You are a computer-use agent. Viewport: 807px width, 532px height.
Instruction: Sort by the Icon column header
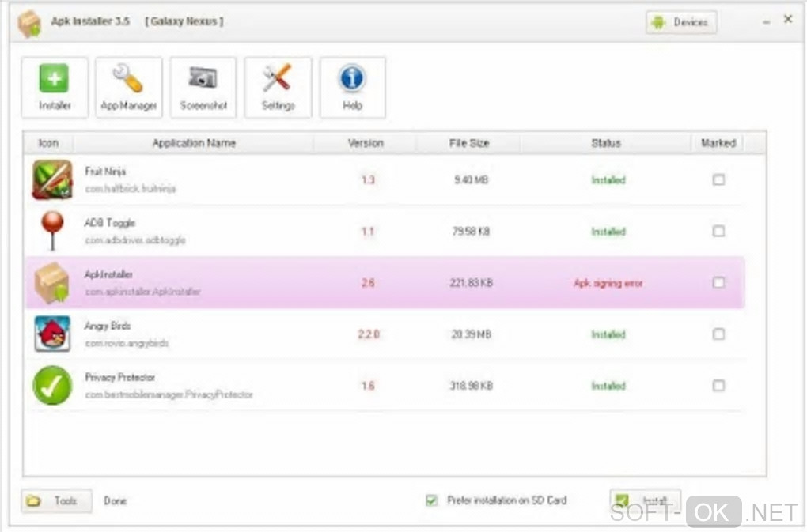click(x=48, y=143)
